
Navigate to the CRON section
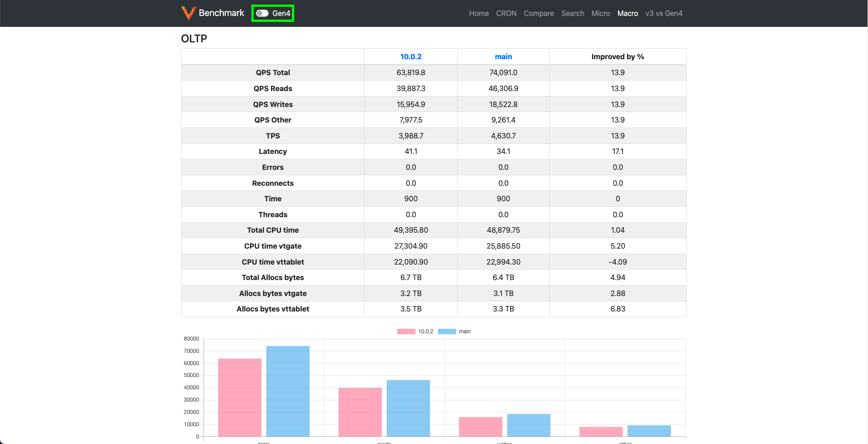pyautogui.click(x=506, y=13)
